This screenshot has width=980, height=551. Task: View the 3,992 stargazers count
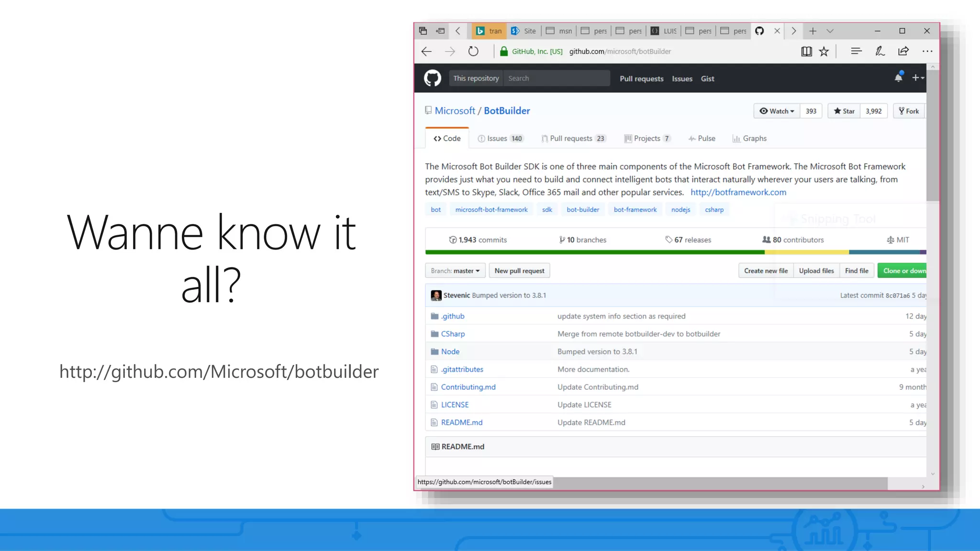click(873, 111)
